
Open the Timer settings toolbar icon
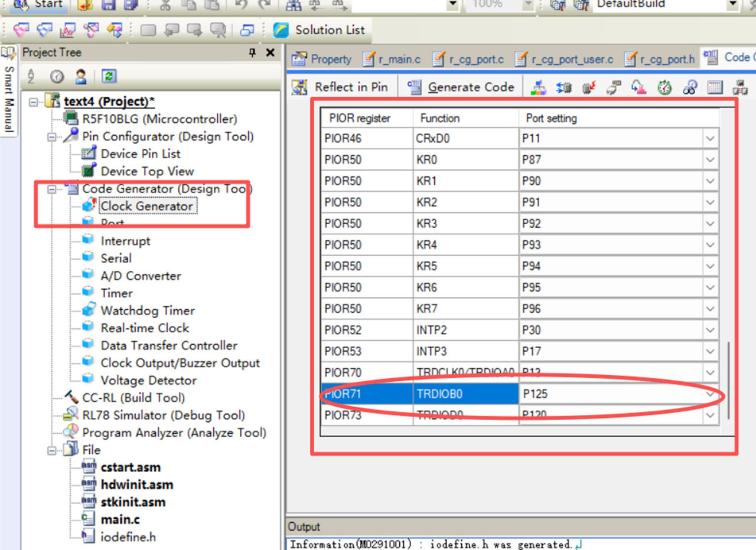(664, 87)
